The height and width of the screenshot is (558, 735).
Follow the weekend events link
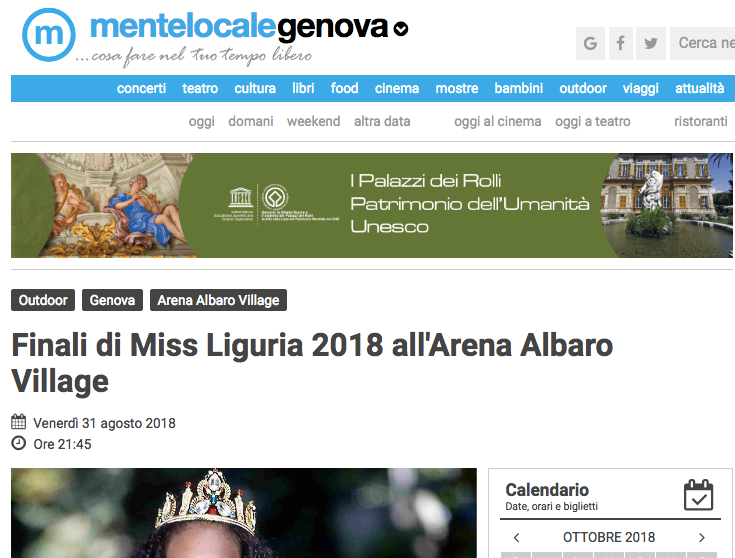(314, 121)
